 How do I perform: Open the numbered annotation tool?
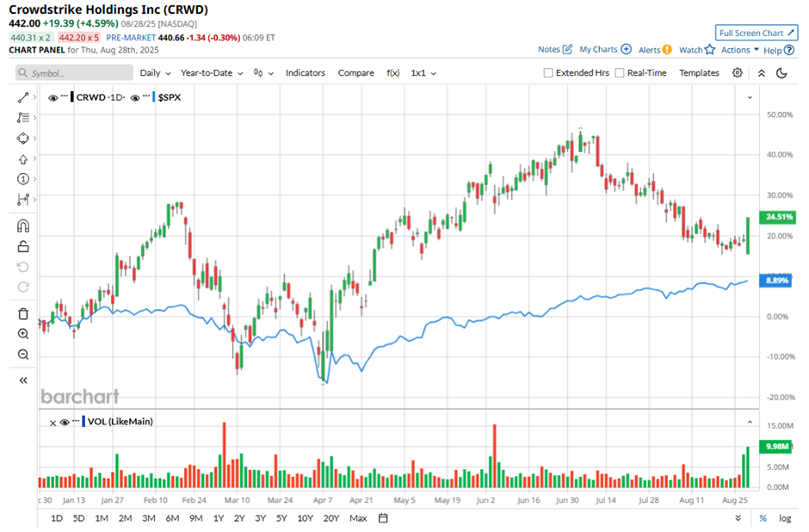pyautogui.click(x=23, y=179)
